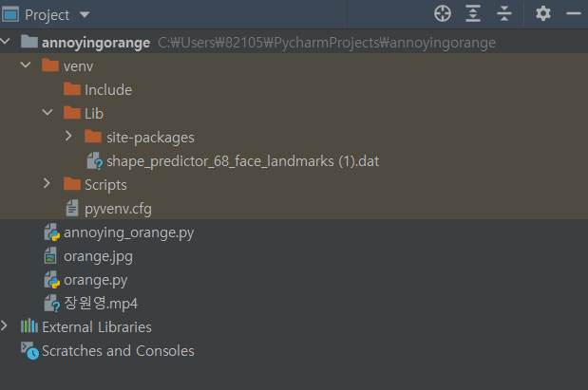Click the External Libraries bar-chart icon
588x390 pixels.
(29, 326)
